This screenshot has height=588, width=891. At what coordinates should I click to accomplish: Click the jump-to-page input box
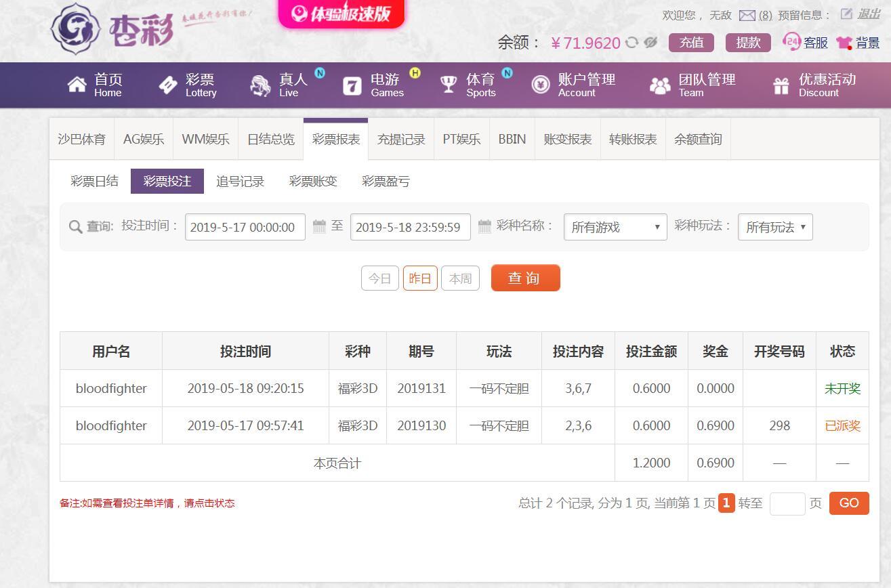pyautogui.click(x=787, y=503)
